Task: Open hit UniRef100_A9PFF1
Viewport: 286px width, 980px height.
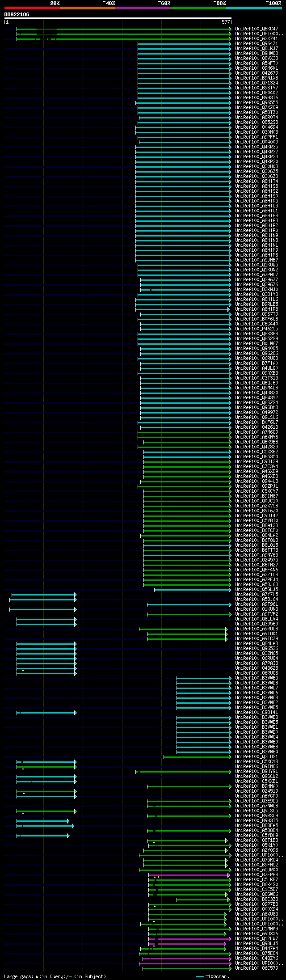Action: [257, 137]
